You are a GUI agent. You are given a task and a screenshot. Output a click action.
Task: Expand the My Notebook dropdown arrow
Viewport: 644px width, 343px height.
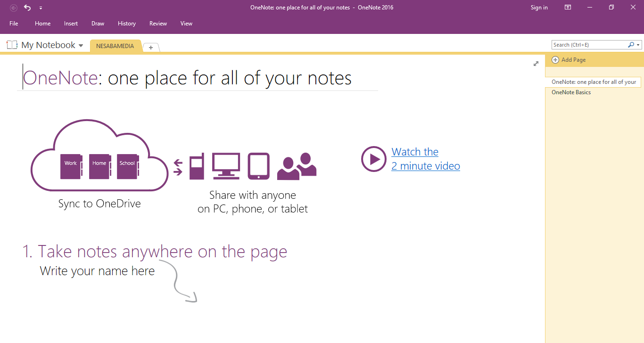click(81, 46)
